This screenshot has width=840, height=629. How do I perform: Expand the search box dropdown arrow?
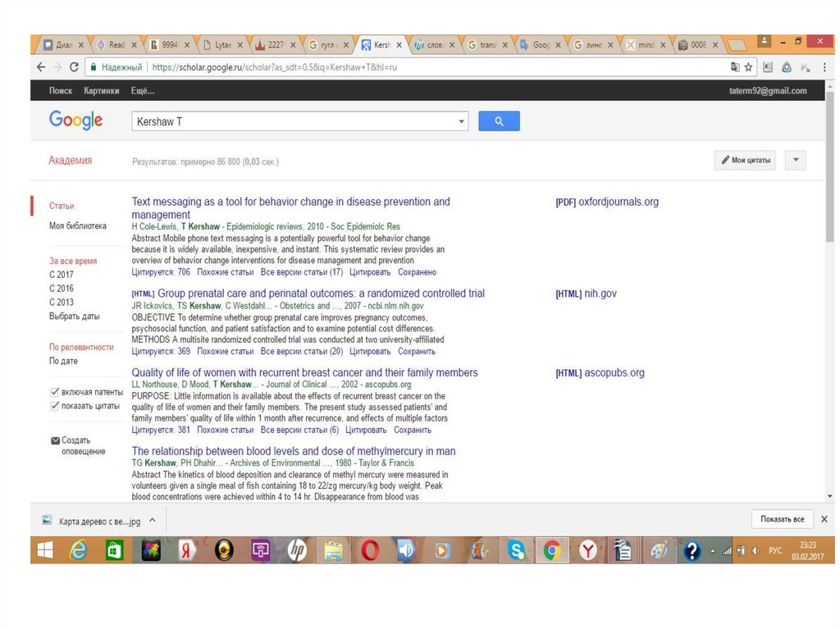click(x=462, y=122)
